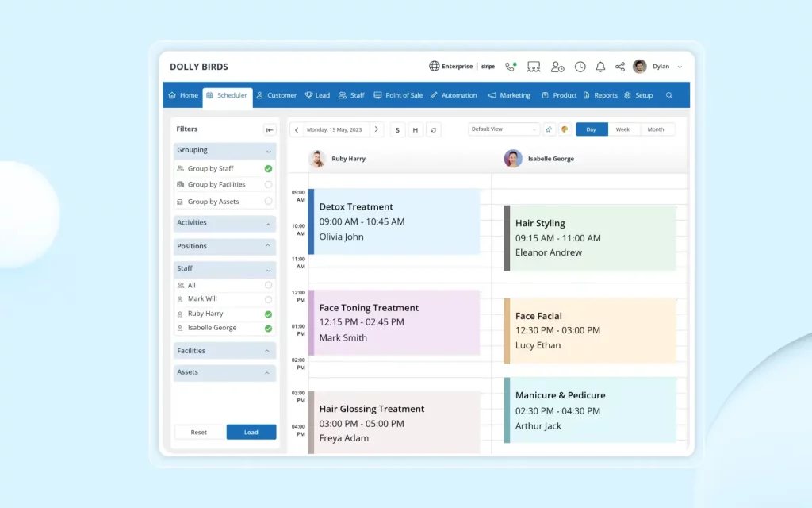Expand the Activities section
Screen dimensions: 812x508
(x=224, y=223)
